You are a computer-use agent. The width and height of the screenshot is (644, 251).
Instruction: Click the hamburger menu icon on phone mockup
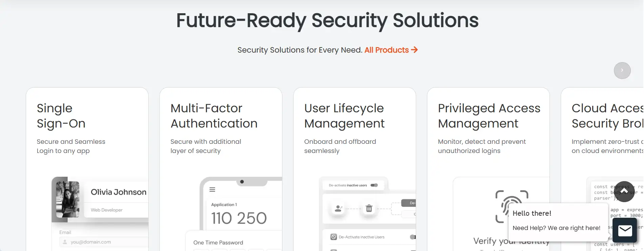click(212, 190)
